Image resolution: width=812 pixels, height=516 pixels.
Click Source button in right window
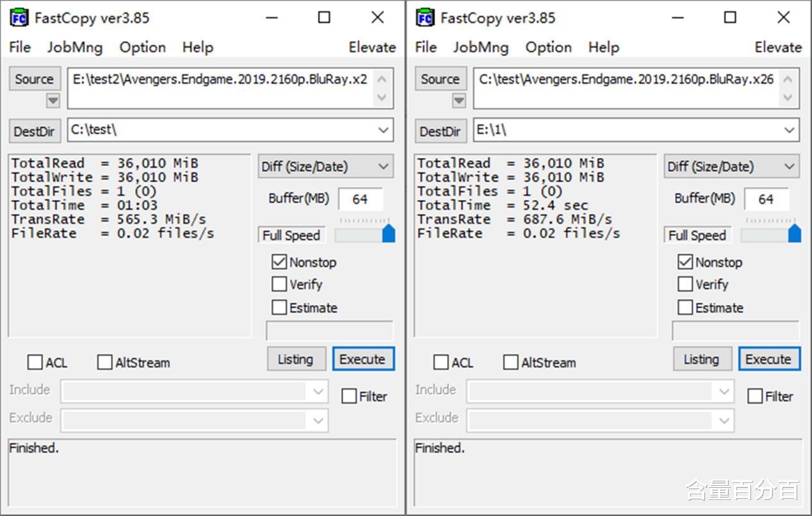pos(441,79)
